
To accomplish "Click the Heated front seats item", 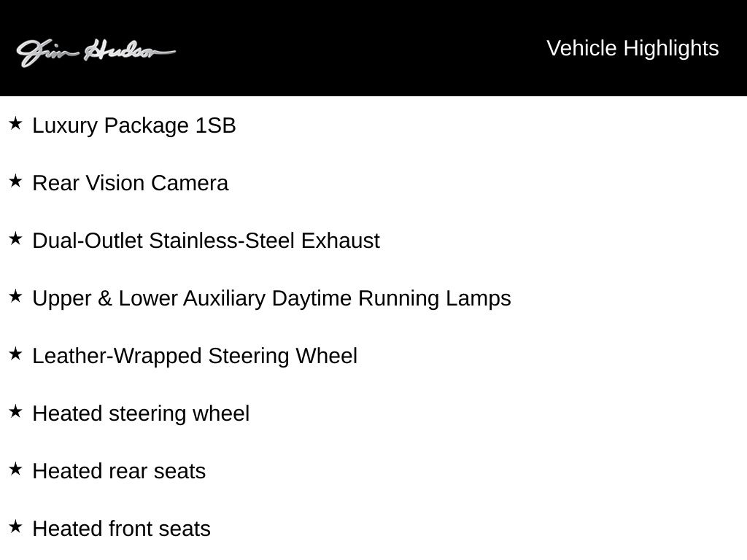I will [121, 529].
